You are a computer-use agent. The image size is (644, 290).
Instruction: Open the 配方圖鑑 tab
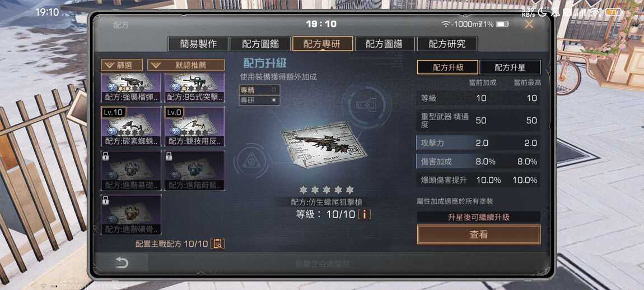click(260, 44)
